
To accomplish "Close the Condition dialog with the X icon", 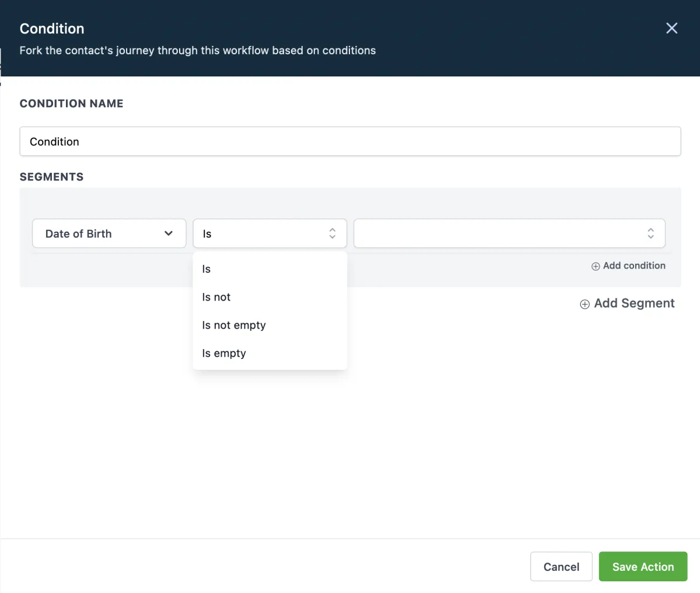I will (x=671, y=29).
